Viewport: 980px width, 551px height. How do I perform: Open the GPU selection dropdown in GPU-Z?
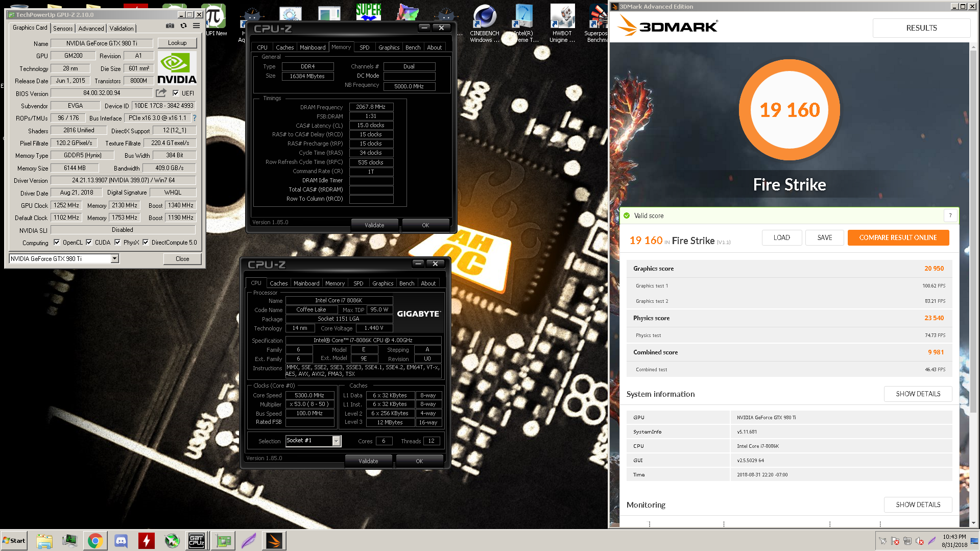(115, 259)
